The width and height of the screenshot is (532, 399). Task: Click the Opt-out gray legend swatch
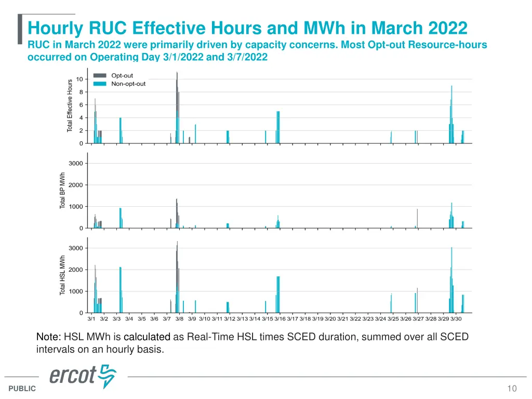tap(100, 75)
